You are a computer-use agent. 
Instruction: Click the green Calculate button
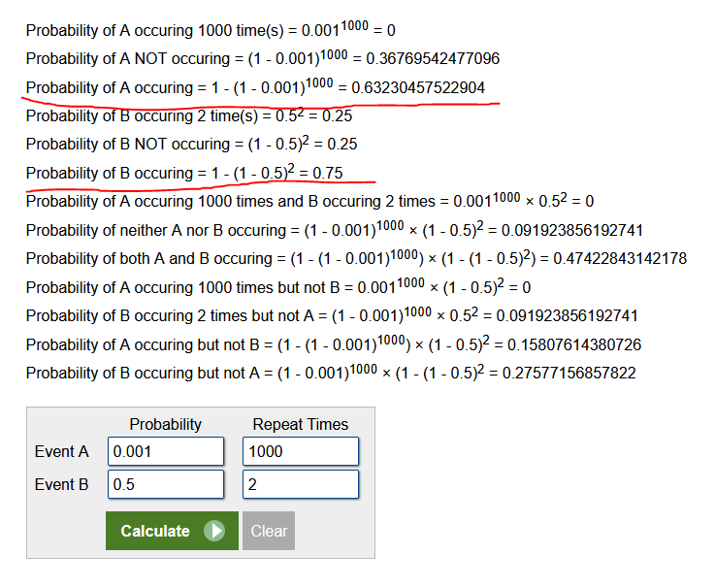pos(172,531)
